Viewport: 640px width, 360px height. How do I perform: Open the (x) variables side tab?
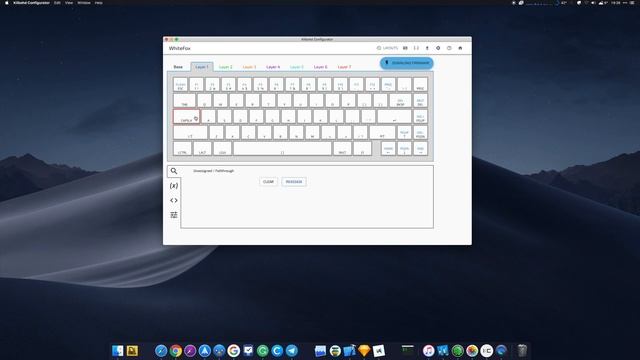pos(174,186)
